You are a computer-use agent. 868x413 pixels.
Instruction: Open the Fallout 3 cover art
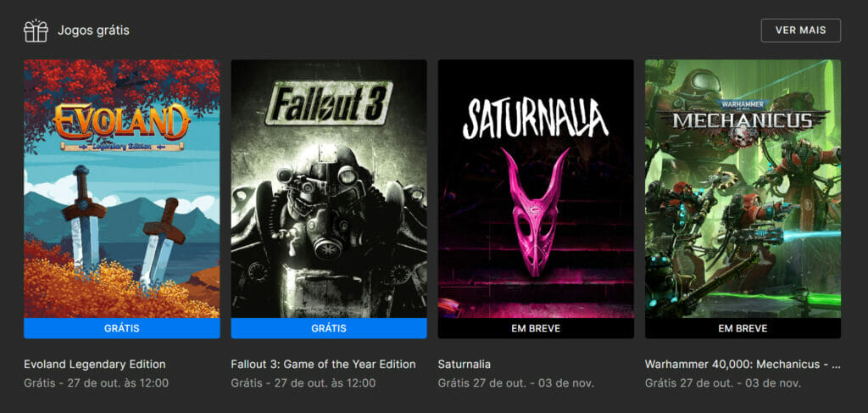[x=328, y=188]
